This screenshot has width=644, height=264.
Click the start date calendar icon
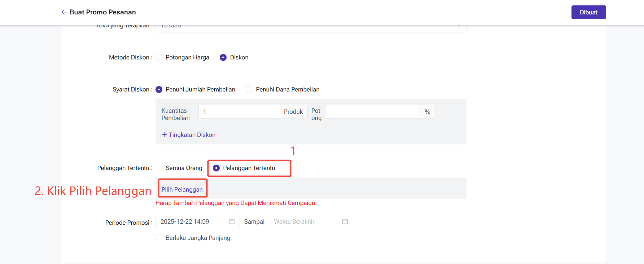pyautogui.click(x=232, y=222)
